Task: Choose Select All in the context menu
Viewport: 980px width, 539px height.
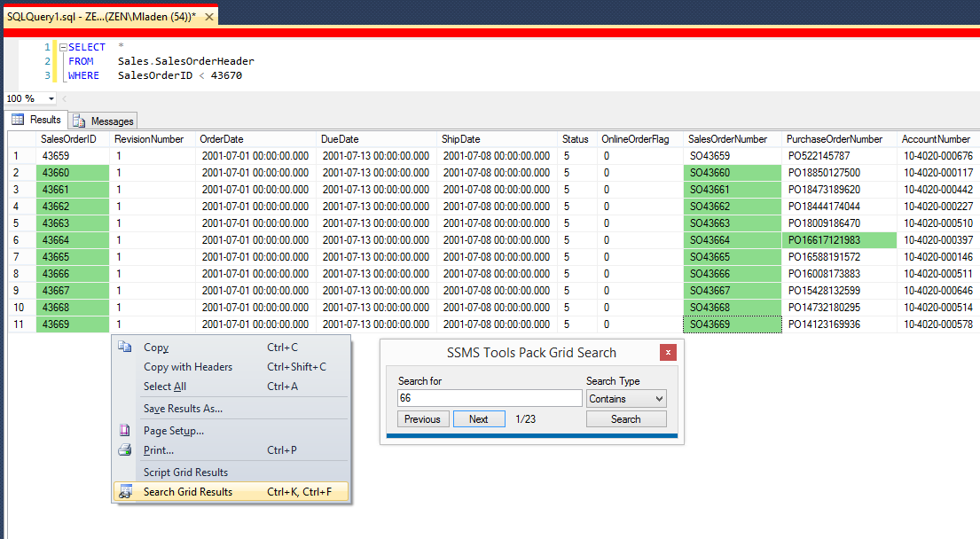Action: pyautogui.click(x=165, y=387)
